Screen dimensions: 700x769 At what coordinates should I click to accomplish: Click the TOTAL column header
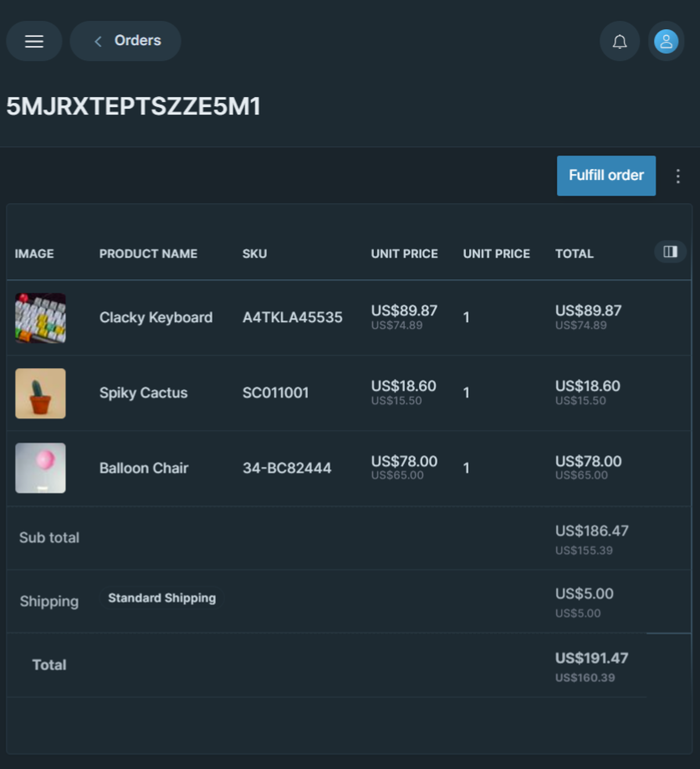574,254
